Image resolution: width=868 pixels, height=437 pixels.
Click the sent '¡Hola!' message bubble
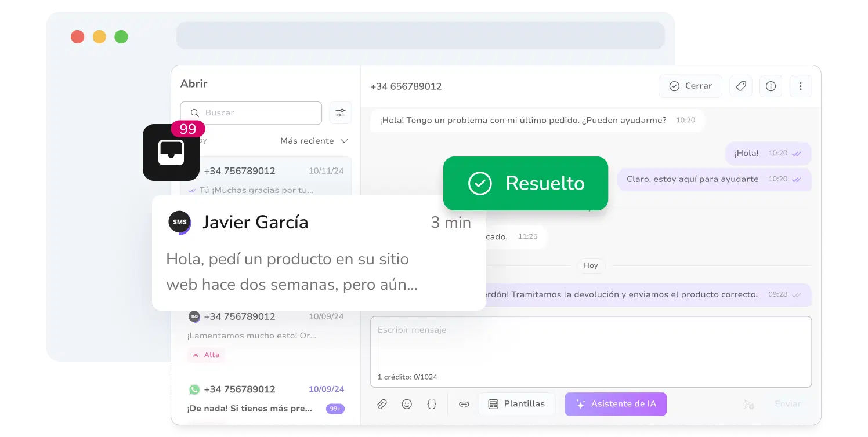(x=768, y=154)
